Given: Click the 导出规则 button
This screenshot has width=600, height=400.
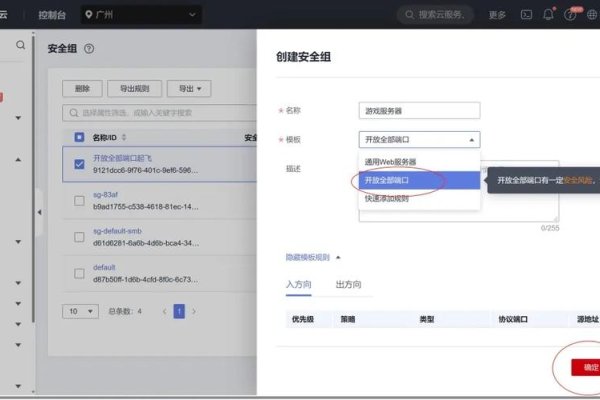Looking at the screenshot, I should [135, 88].
